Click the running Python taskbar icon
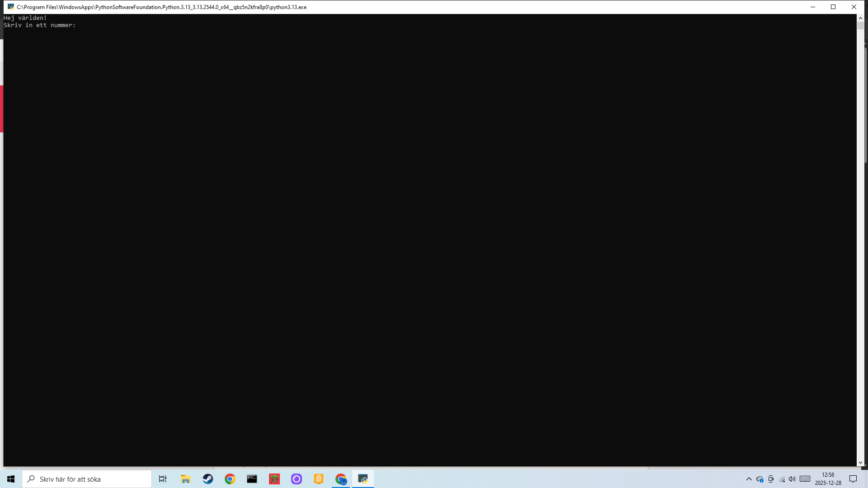868x488 pixels. point(363,479)
